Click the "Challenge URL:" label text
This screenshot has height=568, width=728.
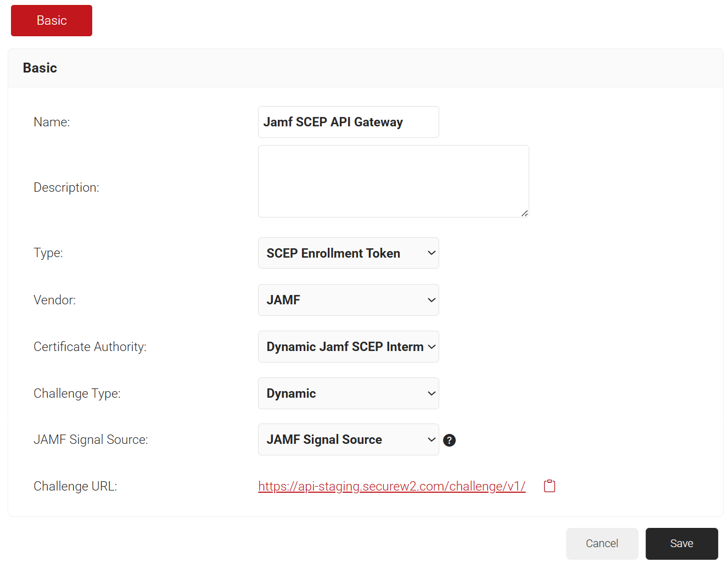click(x=75, y=486)
